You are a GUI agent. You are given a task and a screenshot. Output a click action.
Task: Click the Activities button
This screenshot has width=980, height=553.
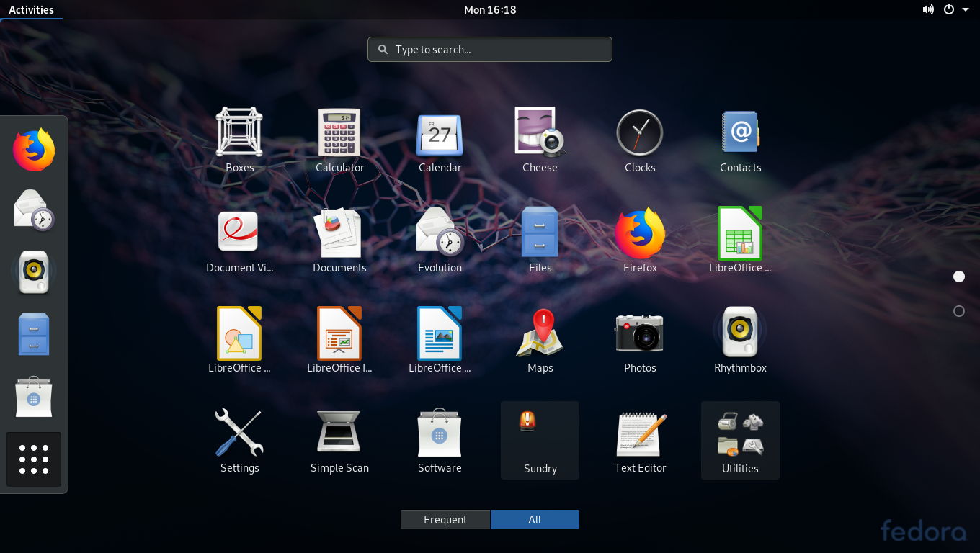pos(31,9)
